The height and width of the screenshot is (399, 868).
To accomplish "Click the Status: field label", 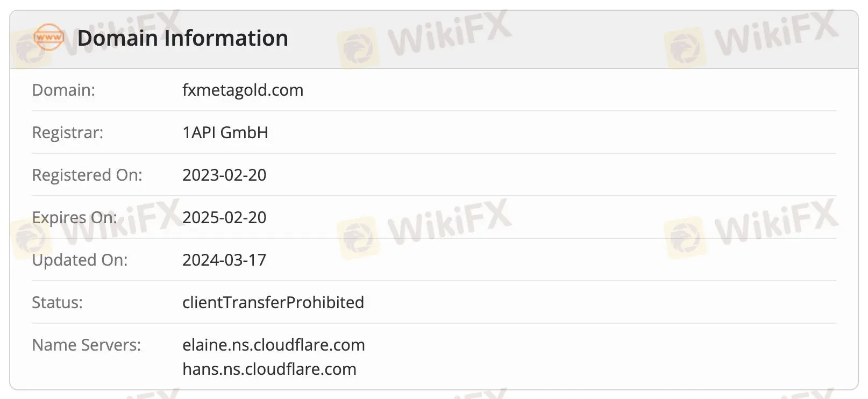I will tap(57, 302).
